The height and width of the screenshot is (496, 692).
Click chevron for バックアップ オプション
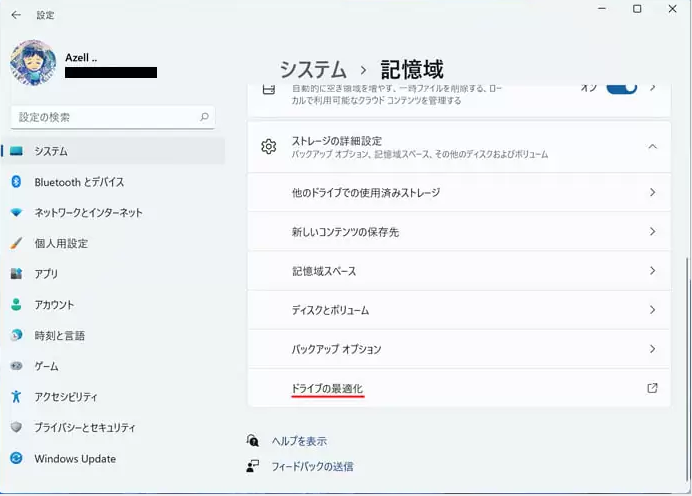click(x=652, y=349)
